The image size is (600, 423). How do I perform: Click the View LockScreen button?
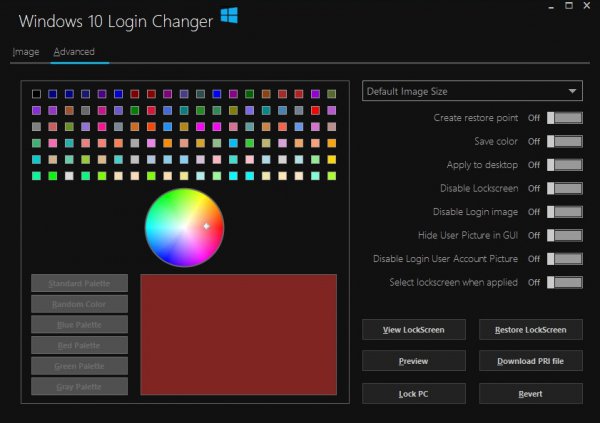pos(414,330)
